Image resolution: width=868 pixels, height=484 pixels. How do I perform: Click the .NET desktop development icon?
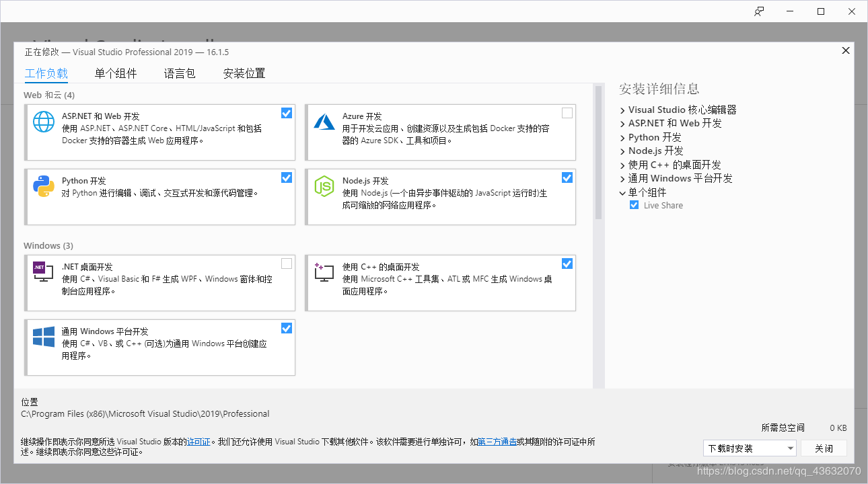[x=43, y=272]
